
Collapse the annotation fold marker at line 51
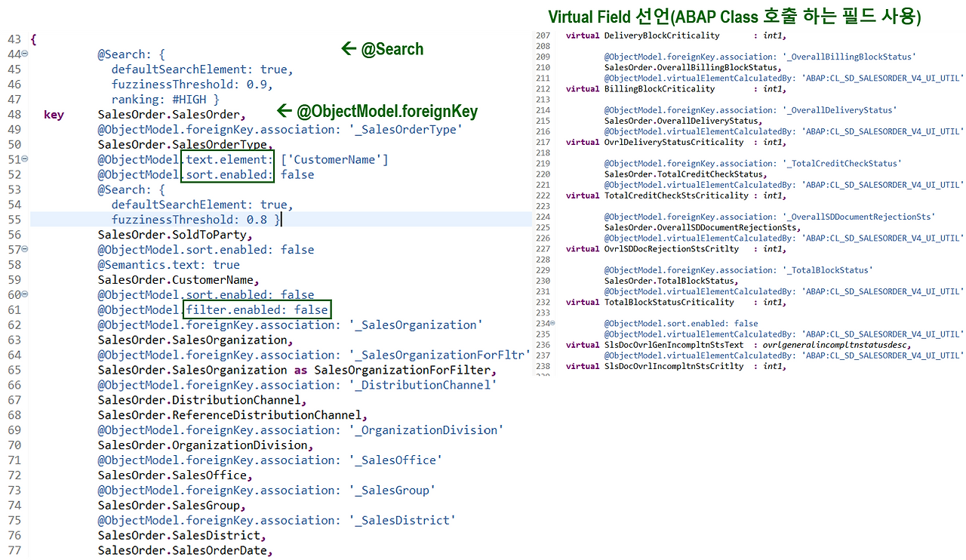[25, 159]
